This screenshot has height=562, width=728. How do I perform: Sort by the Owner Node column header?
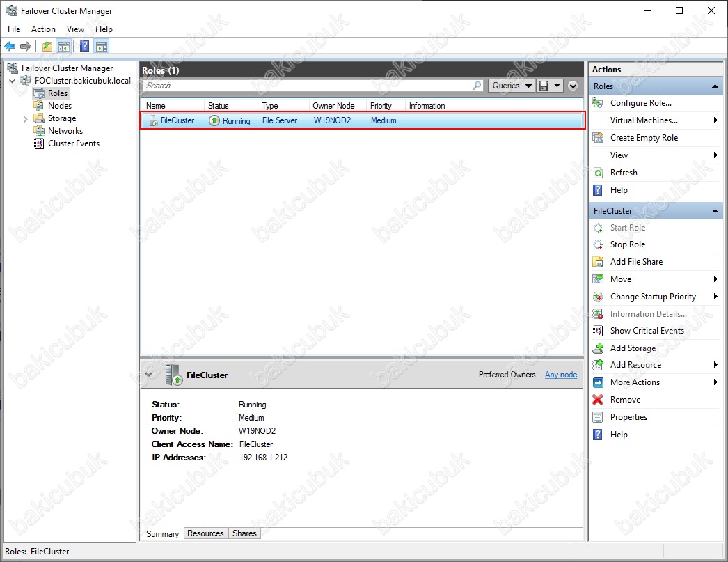[x=338, y=105]
